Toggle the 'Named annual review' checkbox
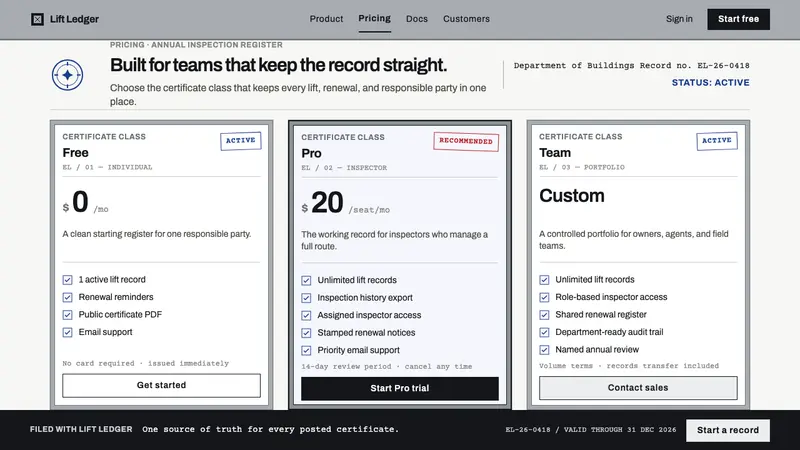800x450 pixels. click(544, 350)
